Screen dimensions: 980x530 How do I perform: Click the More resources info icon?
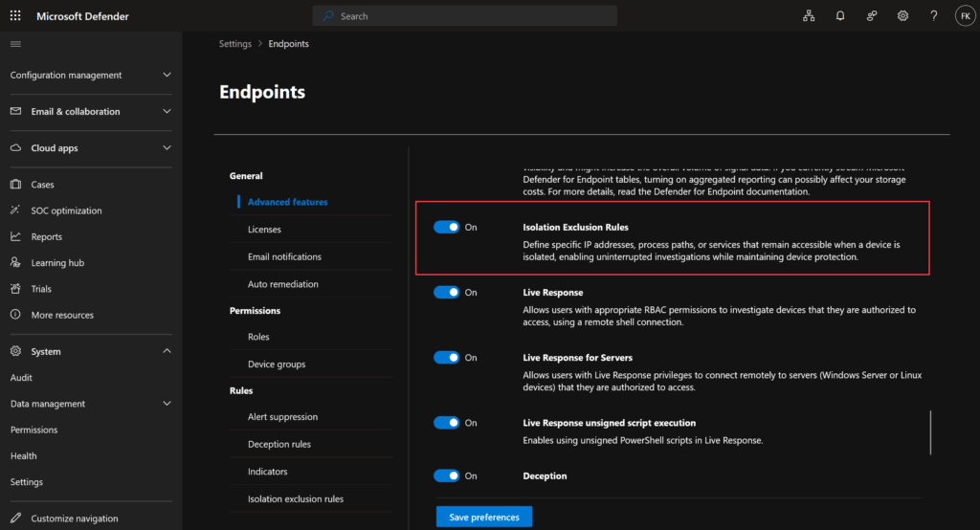15,315
